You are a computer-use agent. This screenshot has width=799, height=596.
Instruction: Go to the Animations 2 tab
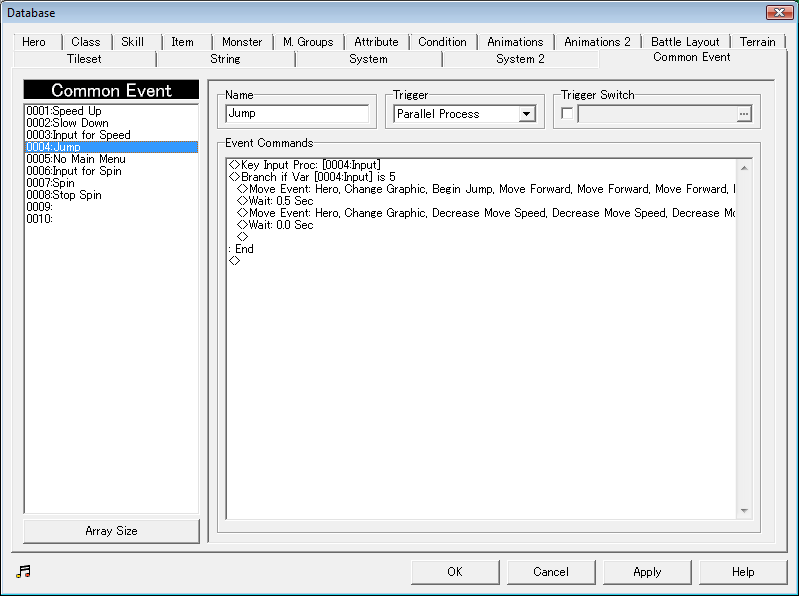click(x=597, y=42)
